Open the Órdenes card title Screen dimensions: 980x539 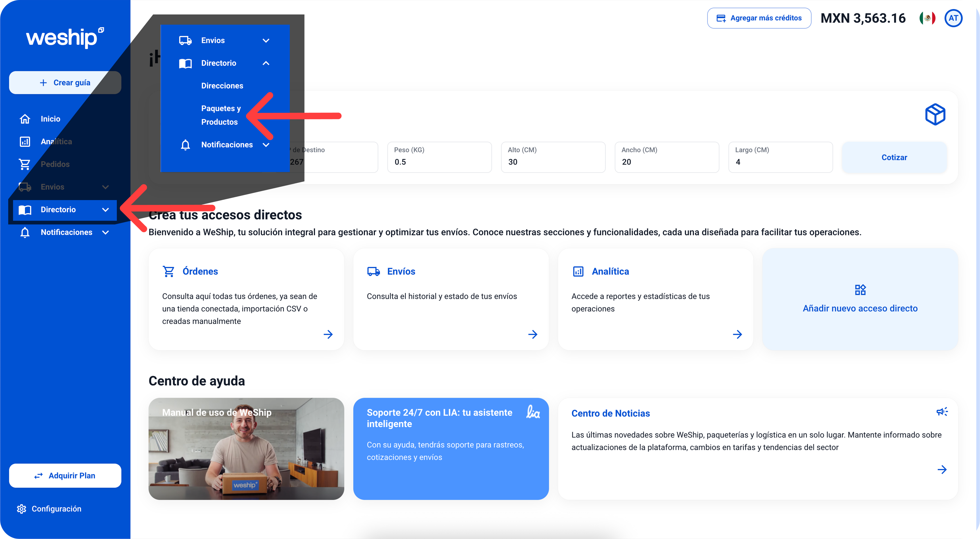coord(200,271)
